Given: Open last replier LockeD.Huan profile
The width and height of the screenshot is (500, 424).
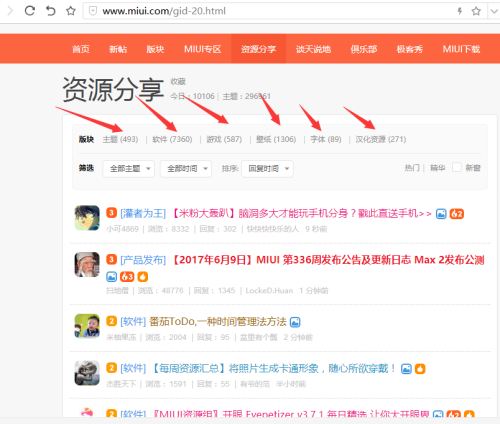Looking at the screenshot, I should click(269, 291).
